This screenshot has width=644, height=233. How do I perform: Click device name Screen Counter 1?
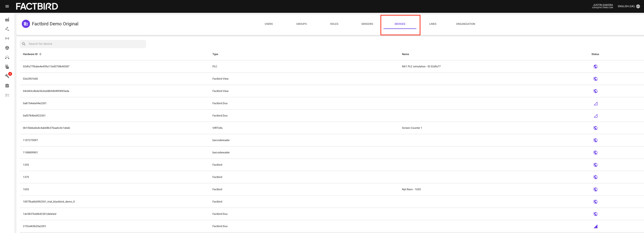click(x=412, y=128)
